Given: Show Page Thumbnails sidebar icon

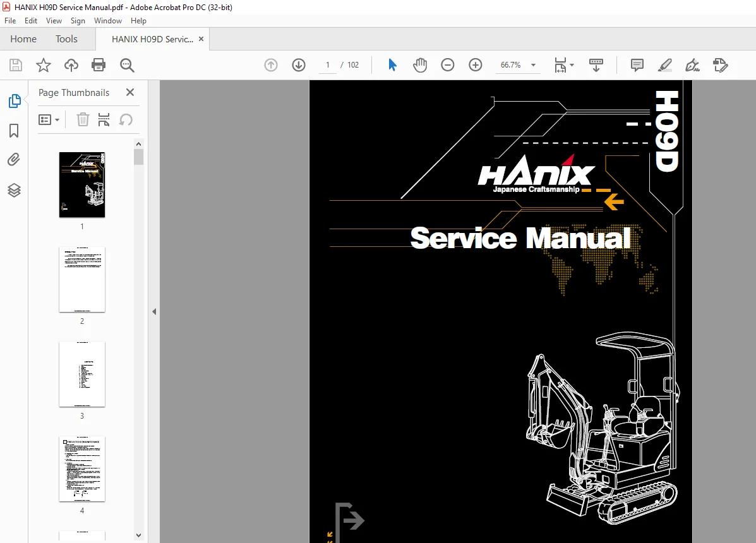Looking at the screenshot, I should coord(15,101).
